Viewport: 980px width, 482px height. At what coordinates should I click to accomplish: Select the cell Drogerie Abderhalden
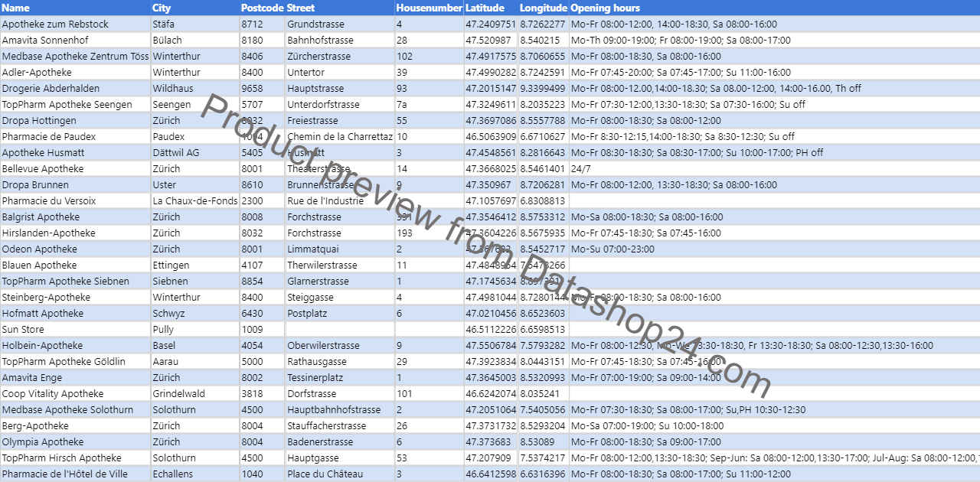tap(75, 89)
